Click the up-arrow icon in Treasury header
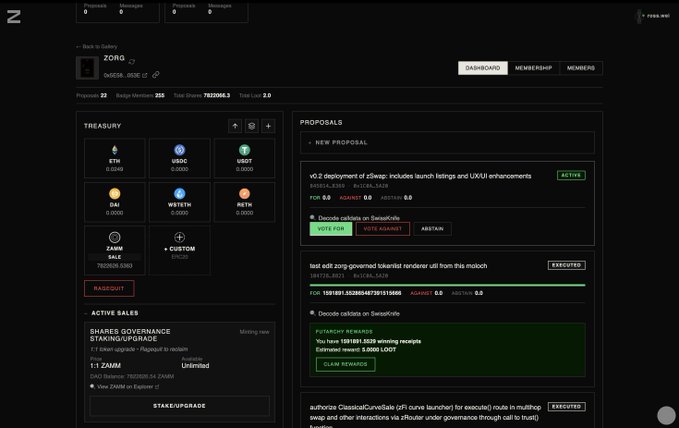The height and width of the screenshot is (428, 679). 235,126
